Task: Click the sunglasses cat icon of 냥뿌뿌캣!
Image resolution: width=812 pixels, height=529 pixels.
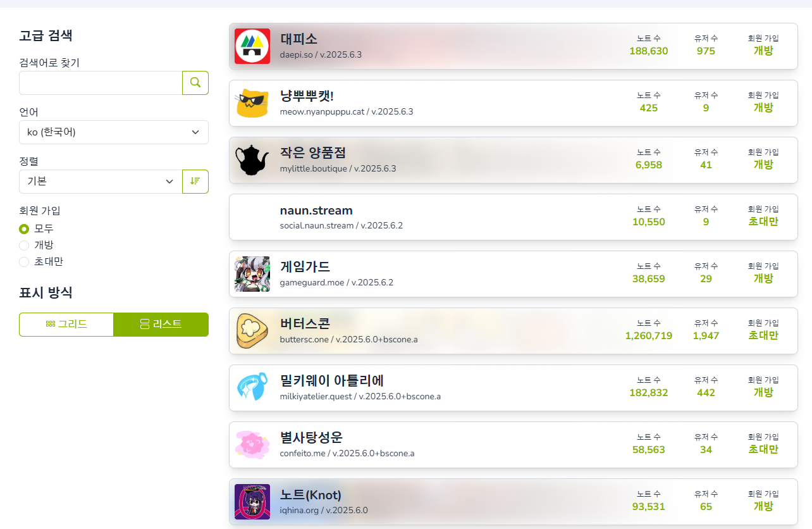Action: pyautogui.click(x=252, y=103)
